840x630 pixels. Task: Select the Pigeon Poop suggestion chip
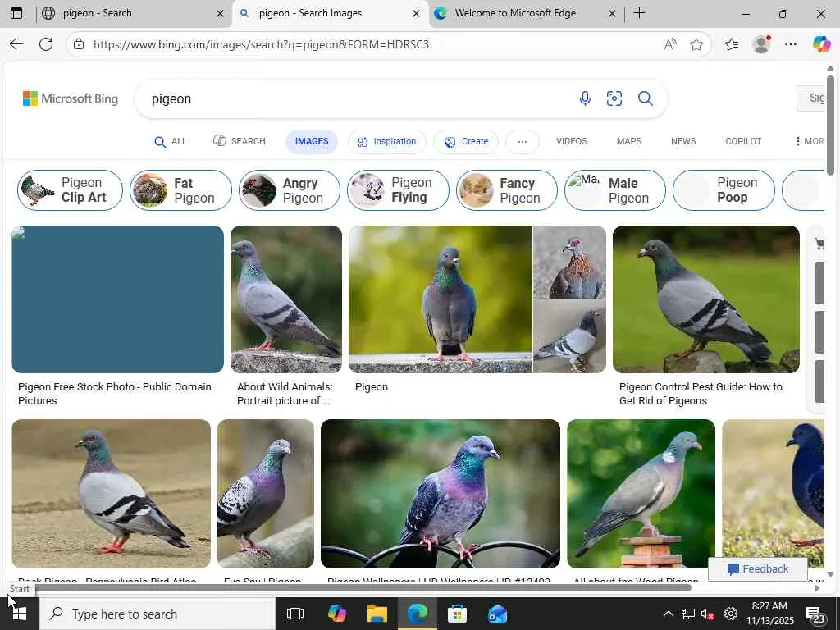[724, 190]
